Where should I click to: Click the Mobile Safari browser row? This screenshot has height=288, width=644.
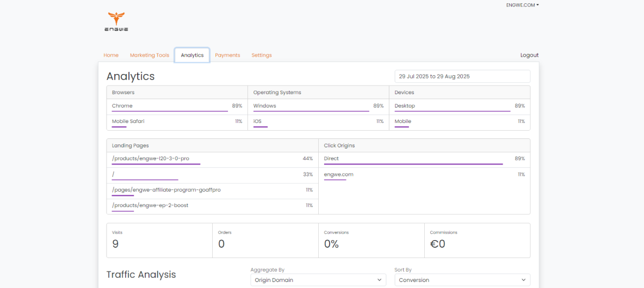pos(177,122)
